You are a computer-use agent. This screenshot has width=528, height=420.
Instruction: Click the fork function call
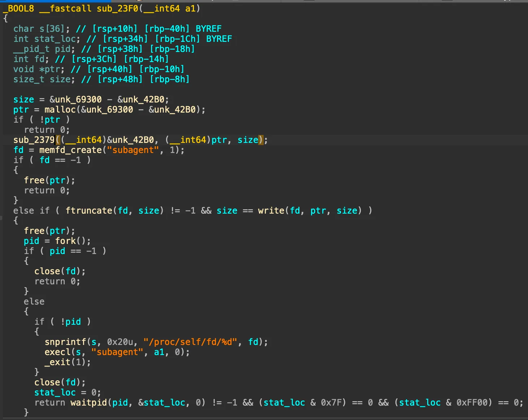pyautogui.click(x=65, y=241)
